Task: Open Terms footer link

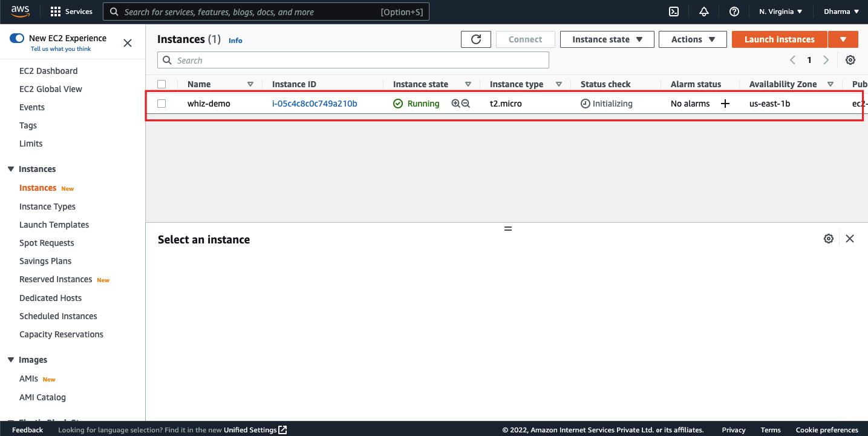Action: [x=771, y=430]
